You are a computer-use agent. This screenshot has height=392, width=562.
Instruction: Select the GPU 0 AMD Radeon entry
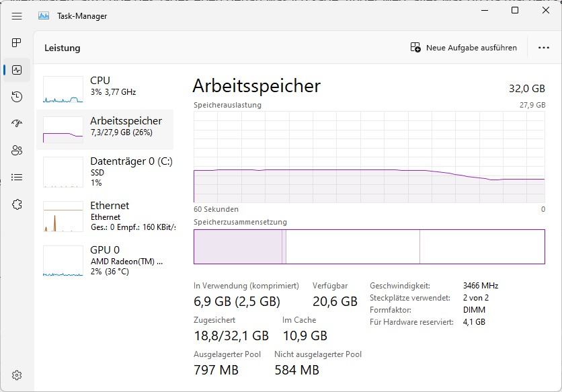click(x=105, y=261)
